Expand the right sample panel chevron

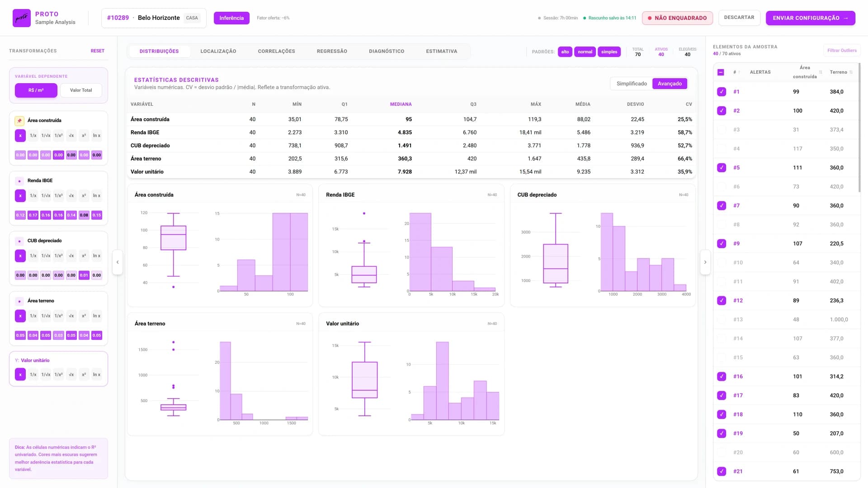(705, 262)
